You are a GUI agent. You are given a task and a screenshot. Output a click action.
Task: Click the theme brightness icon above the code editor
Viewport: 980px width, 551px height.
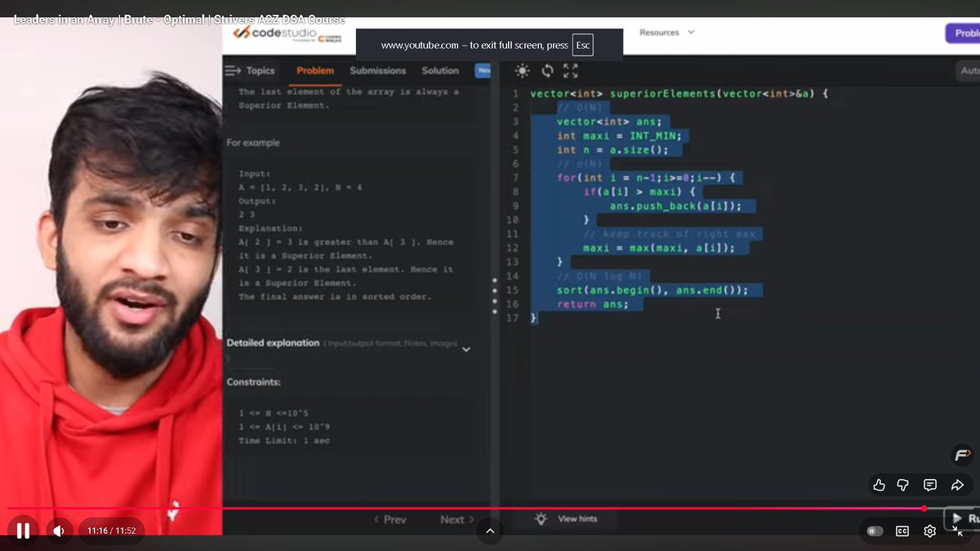pos(521,71)
